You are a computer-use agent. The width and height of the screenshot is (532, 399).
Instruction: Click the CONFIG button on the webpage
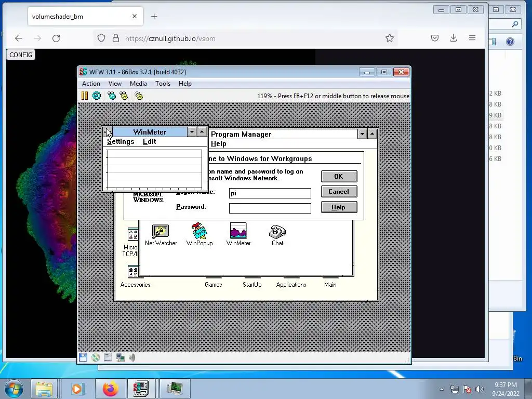[x=21, y=55]
